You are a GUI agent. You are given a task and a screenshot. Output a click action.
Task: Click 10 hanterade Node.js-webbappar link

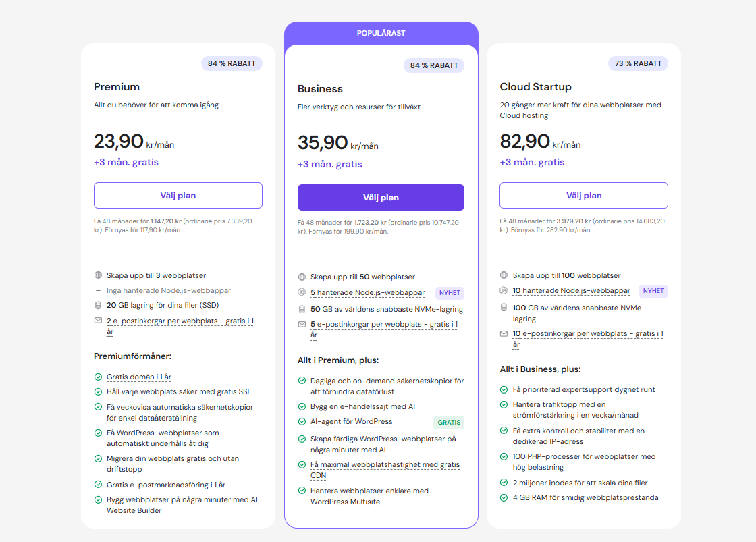click(571, 291)
